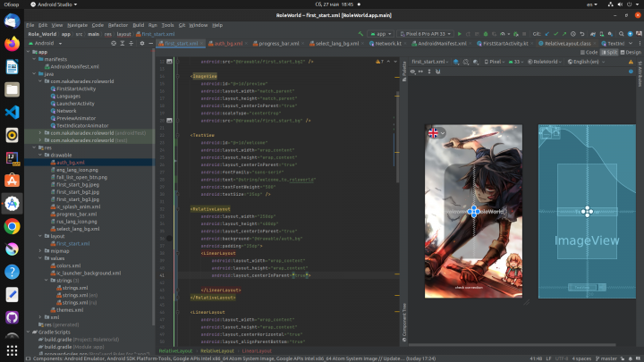Click the Build hammer icon
The image size is (644, 362).
click(x=362, y=33)
